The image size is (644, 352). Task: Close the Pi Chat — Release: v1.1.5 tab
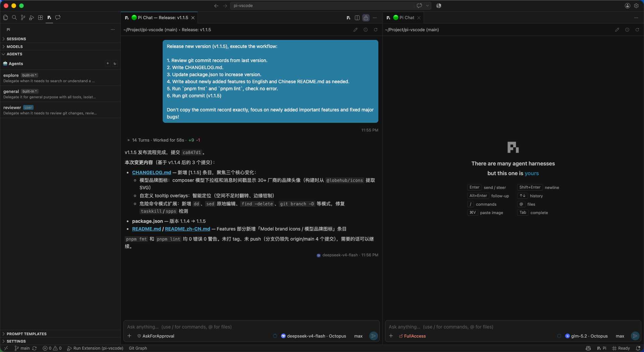193,18
